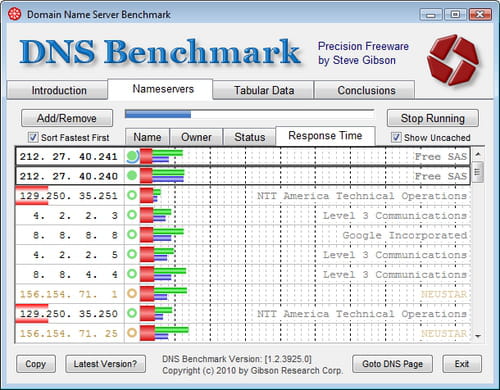Open the Introduction tab
The image size is (500, 390).
(58, 90)
